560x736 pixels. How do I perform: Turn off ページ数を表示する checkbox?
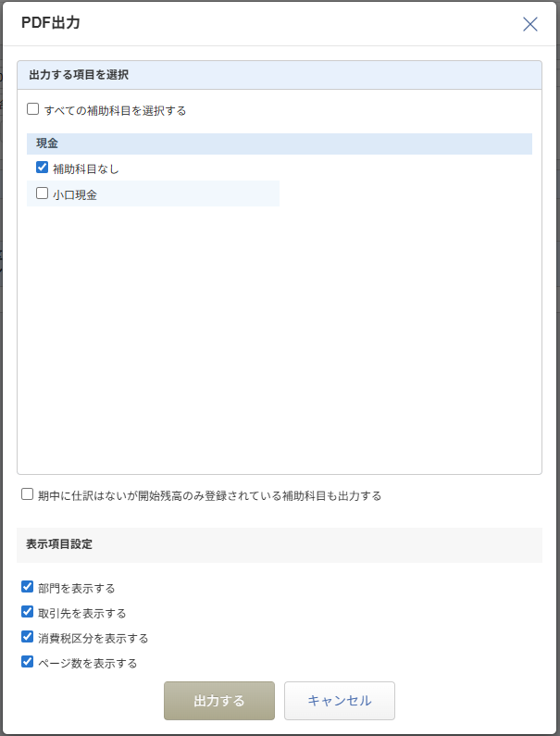coord(28,662)
